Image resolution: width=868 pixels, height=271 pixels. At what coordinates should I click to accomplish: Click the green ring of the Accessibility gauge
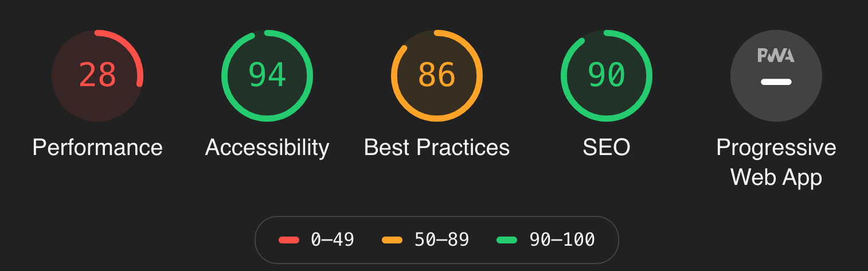(225, 86)
